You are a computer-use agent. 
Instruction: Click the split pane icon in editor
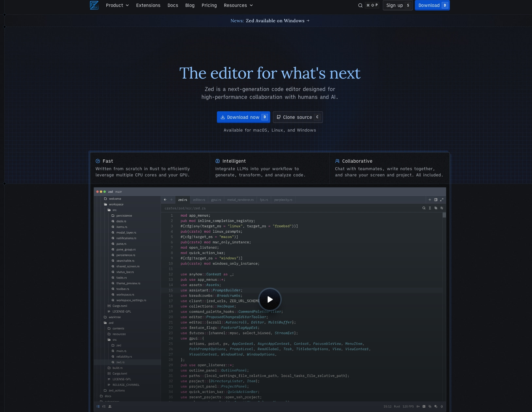point(436,200)
